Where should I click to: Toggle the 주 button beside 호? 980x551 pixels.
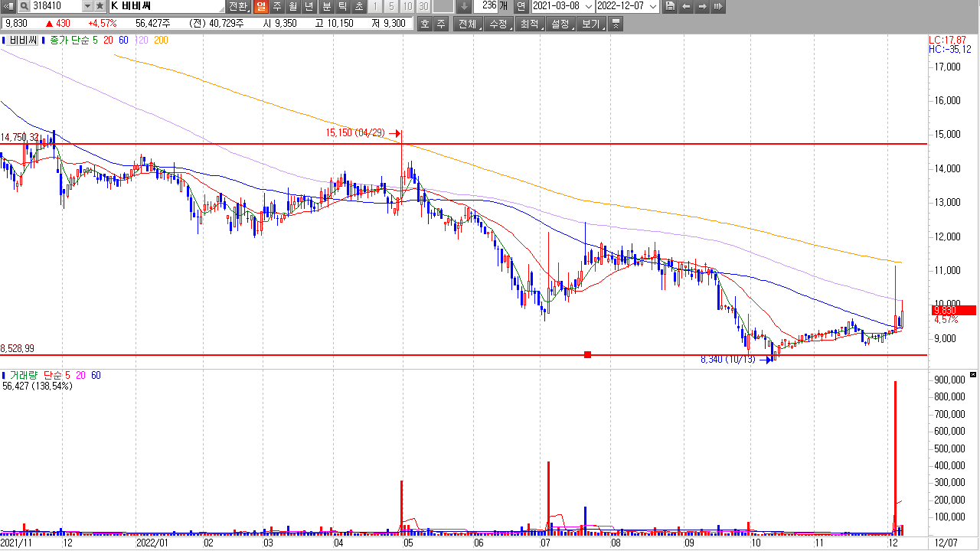[441, 24]
